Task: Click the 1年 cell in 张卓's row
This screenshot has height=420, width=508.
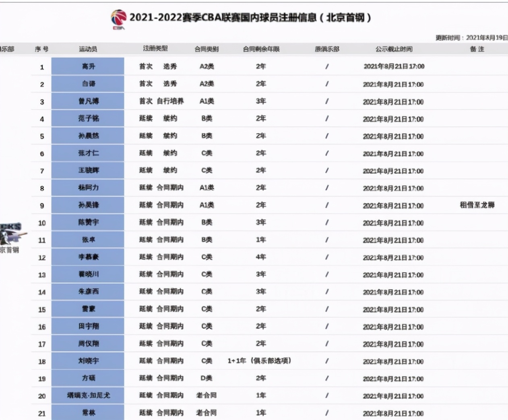Action: (261, 239)
